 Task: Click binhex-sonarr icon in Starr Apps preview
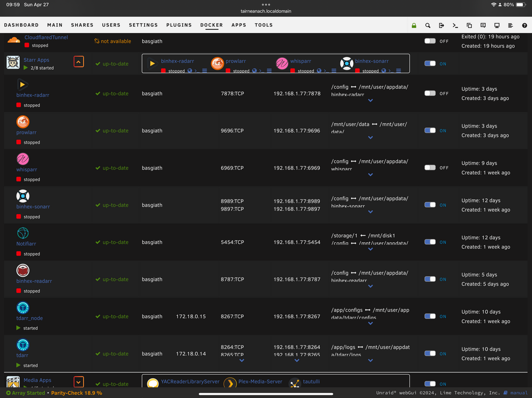pyautogui.click(x=346, y=63)
